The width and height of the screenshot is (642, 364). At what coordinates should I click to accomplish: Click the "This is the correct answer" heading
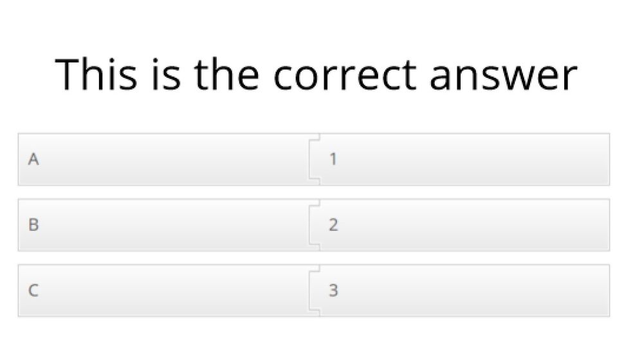[x=316, y=73]
